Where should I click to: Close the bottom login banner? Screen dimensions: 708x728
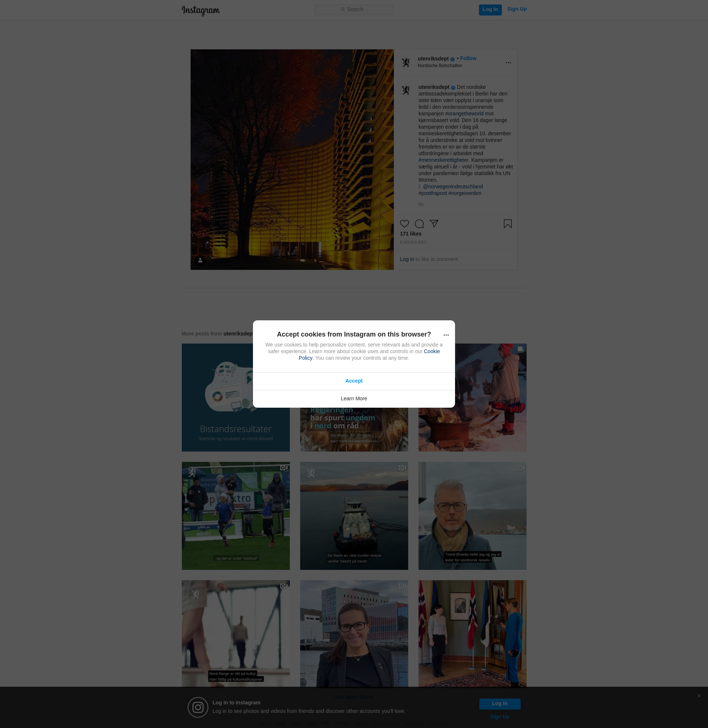pyautogui.click(x=699, y=696)
